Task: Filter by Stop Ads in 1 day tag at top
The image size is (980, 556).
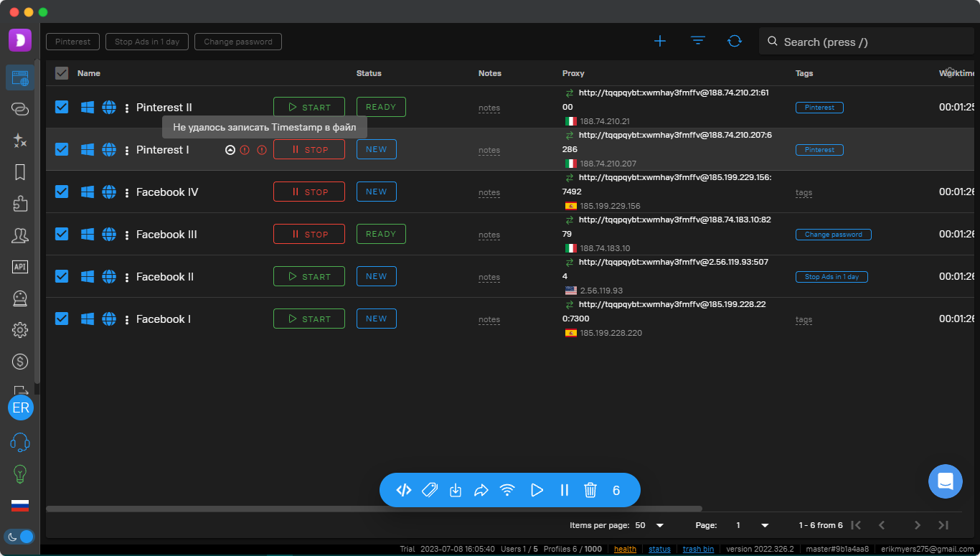Action: point(147,42)
